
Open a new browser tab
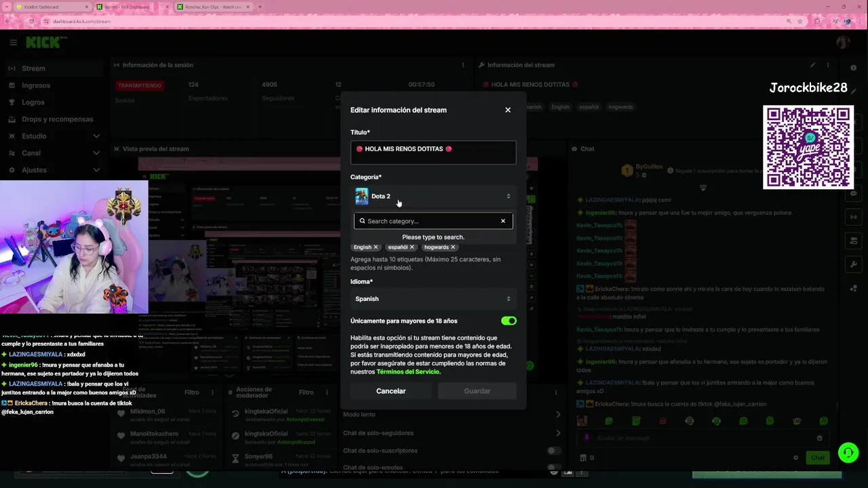(x=260, y=7)
